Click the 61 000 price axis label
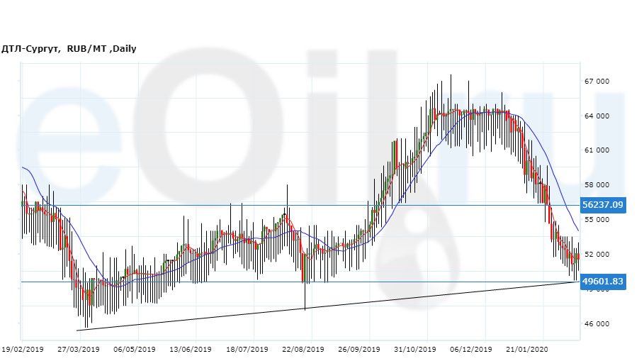The height and width of the screenshot is (361, 644). click(597, 150)
